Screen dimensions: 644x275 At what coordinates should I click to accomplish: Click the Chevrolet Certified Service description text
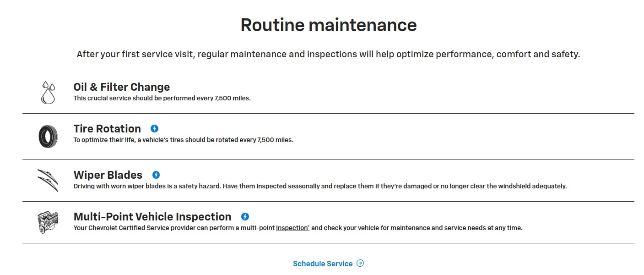[174, 228]
